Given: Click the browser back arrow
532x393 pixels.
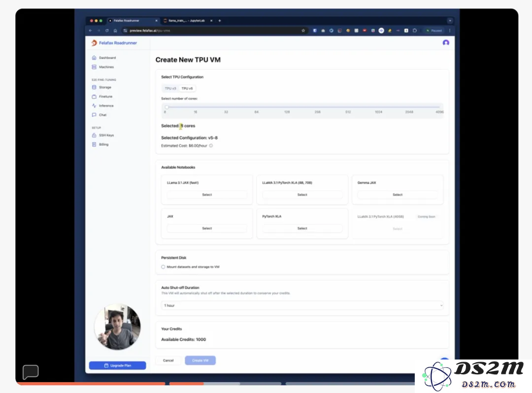Looking at the screenshot, I should coord(91,31).
